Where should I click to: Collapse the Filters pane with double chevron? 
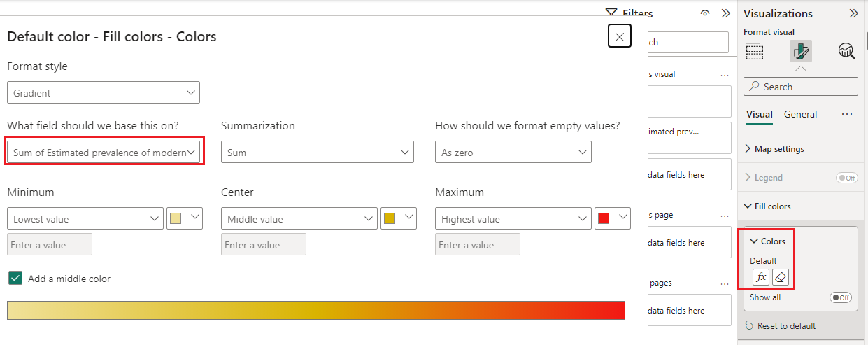coord(725,13)
